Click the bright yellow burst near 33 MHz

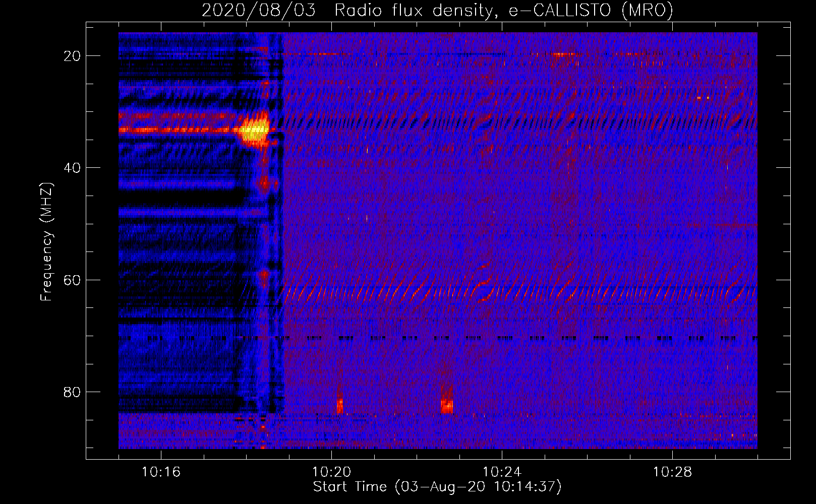[x=255, y=131]
